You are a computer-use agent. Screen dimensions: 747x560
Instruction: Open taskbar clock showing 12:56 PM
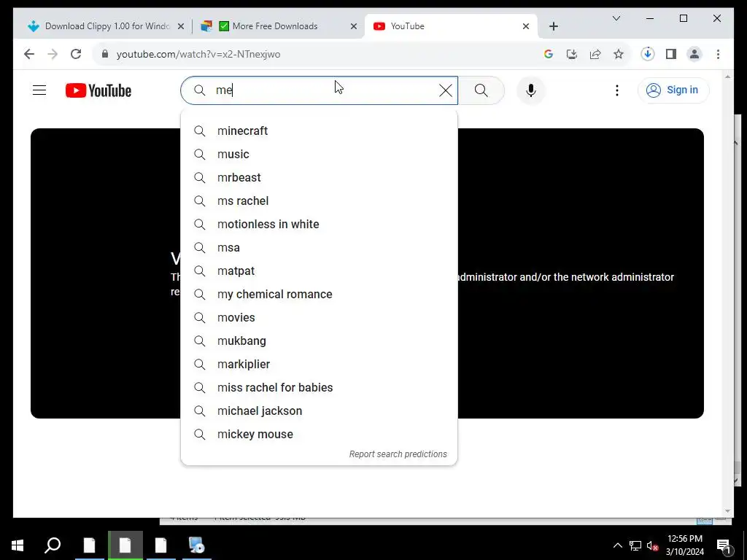click(684, 545)
